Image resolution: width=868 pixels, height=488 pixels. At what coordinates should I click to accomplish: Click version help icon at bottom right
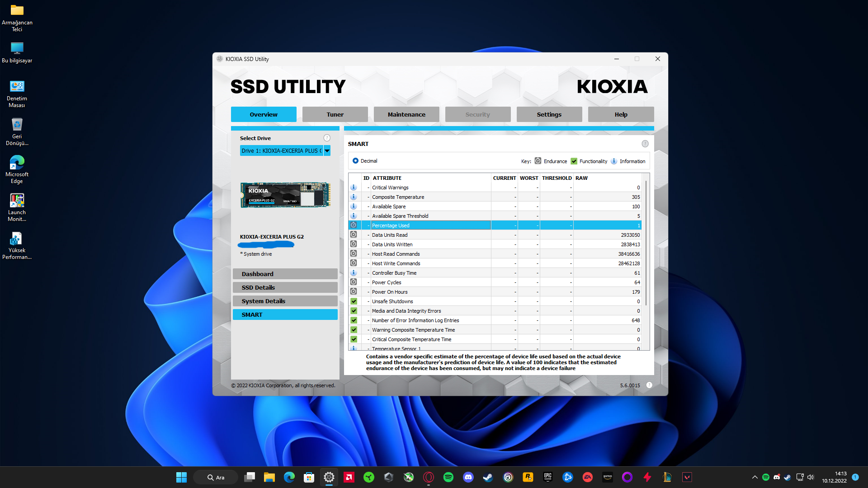click(x=649, y=385)
